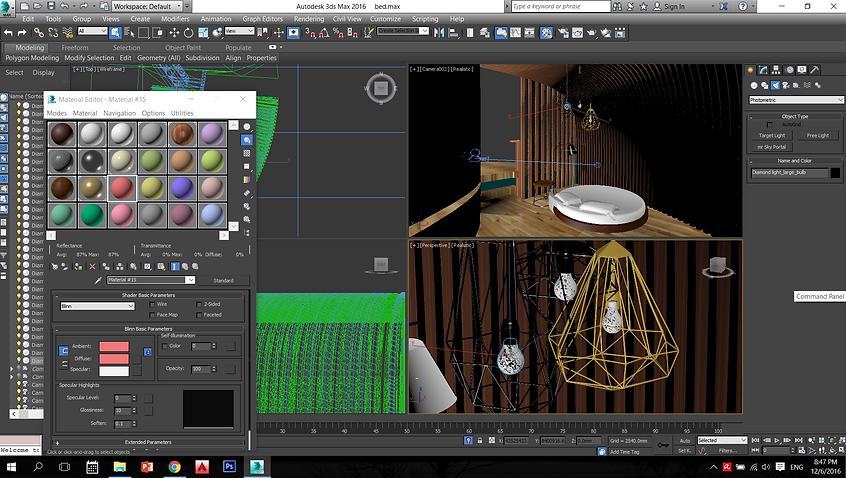Enable the Faceted checkbox
The image size is (846, 478).
(199, 315)
